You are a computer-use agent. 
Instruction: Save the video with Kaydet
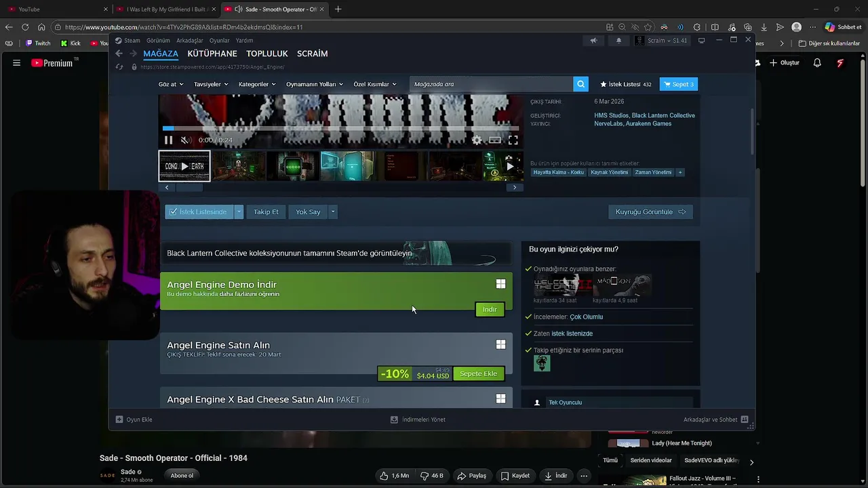pos(516,476)
